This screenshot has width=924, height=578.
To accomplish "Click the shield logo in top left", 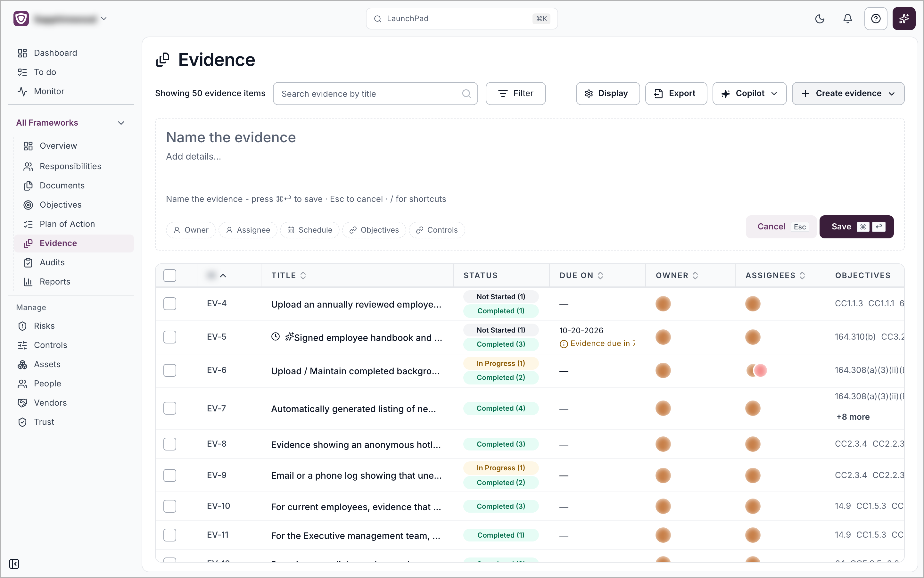I will tap(21, 19).
